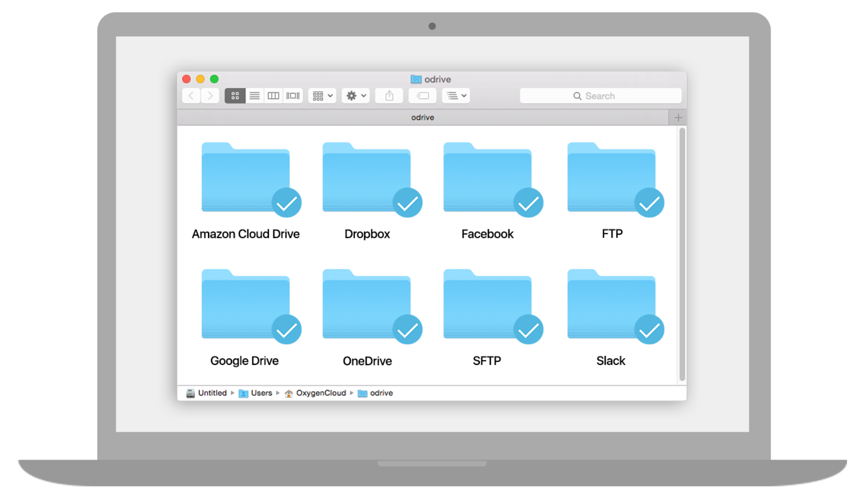Click the Share toolbar icon
This screenshot has height=504, width=866.
pyautogui.click(x=389, y=96)
